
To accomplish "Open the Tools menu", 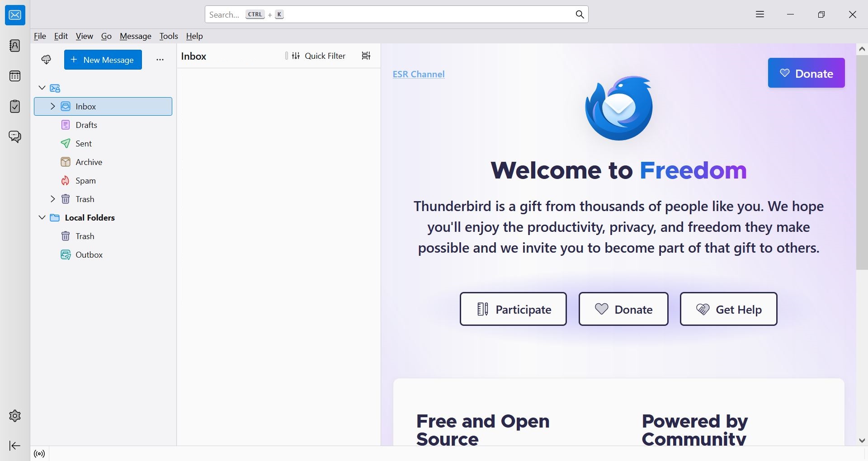I will tap(169, 36).
